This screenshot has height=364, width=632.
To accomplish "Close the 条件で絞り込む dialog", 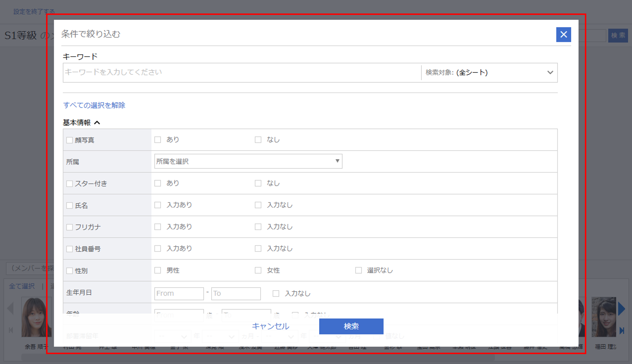I will click(563, 35).
